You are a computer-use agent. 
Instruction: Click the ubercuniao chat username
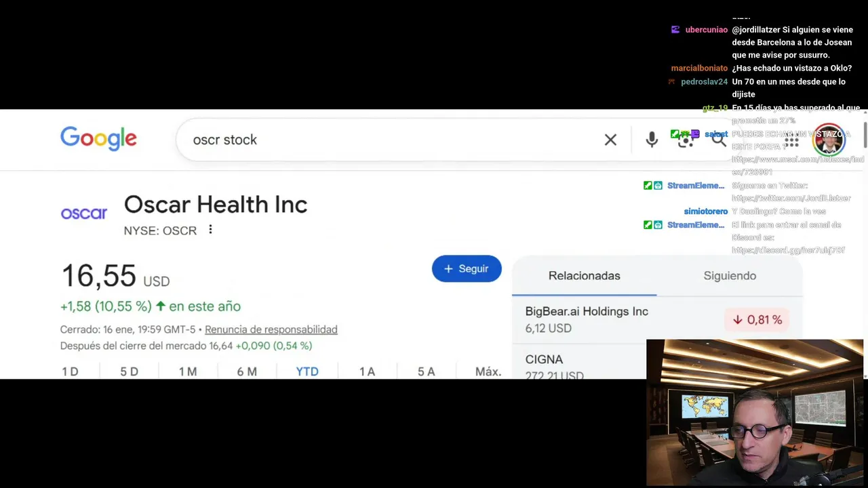coord(706,30)
